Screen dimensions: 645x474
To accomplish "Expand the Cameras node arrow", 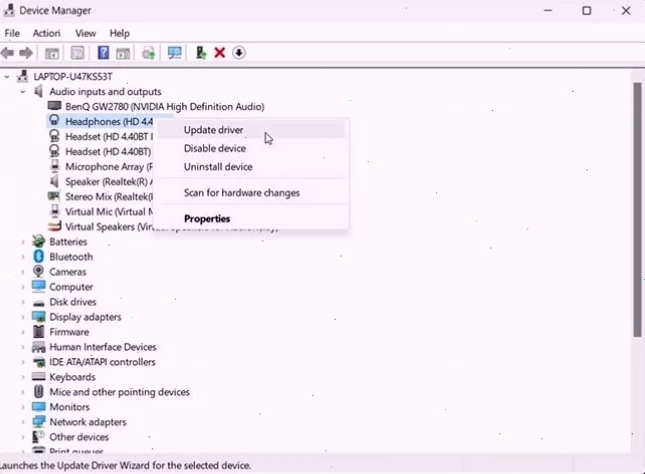I will pos(23,272).
